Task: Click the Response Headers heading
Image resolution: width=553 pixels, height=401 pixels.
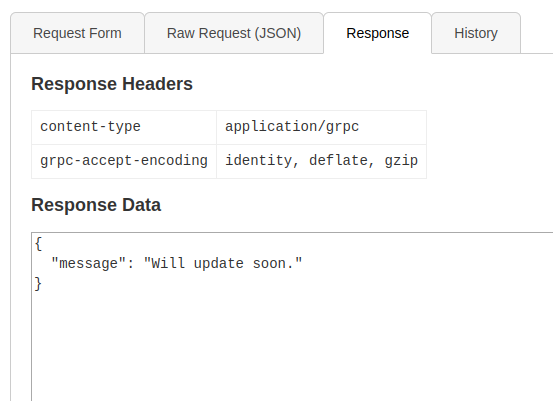Action: 112,84
